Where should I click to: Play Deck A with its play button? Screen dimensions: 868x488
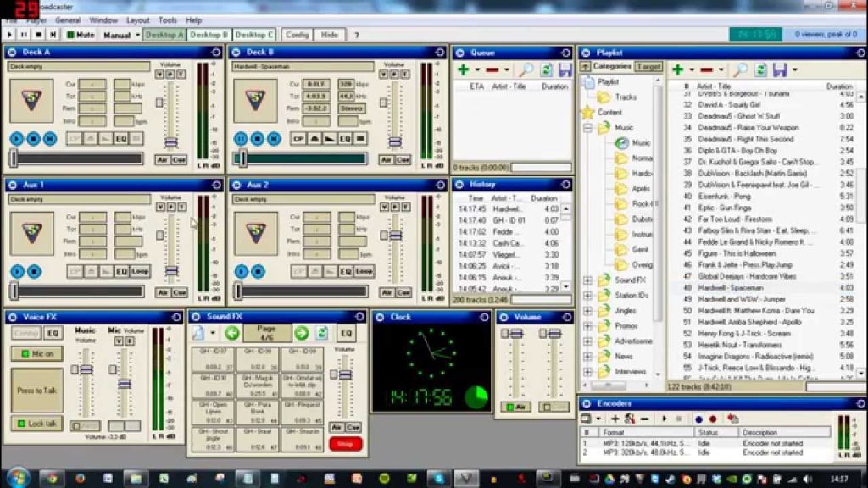pos(15,139)
